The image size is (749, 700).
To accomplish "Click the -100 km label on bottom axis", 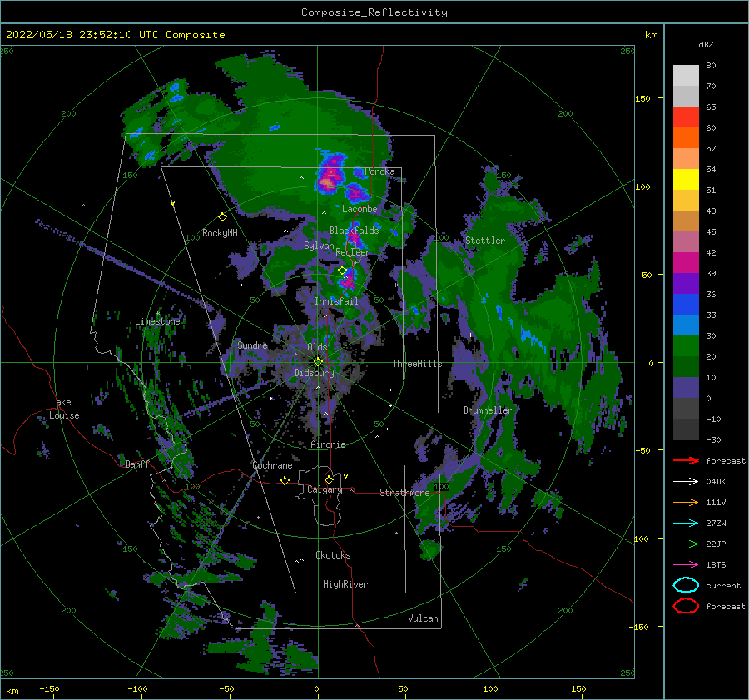I will tap(137, 688).
